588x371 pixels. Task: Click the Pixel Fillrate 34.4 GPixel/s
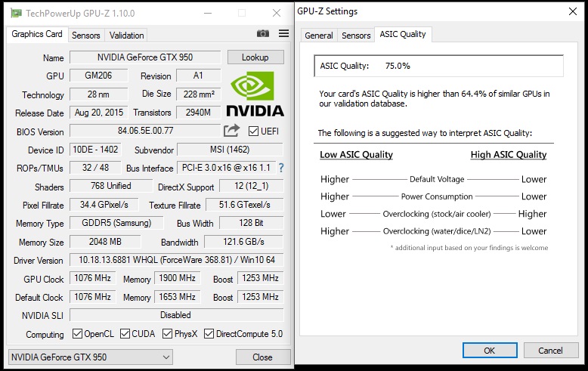[x=104, y=205]
